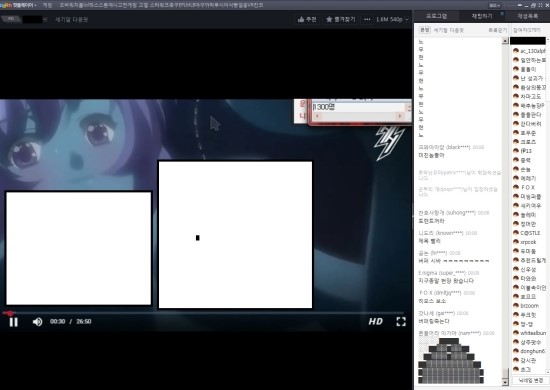
Task: Click the 1300명 text field in video overlay
Action: click(x=358, y=107)
